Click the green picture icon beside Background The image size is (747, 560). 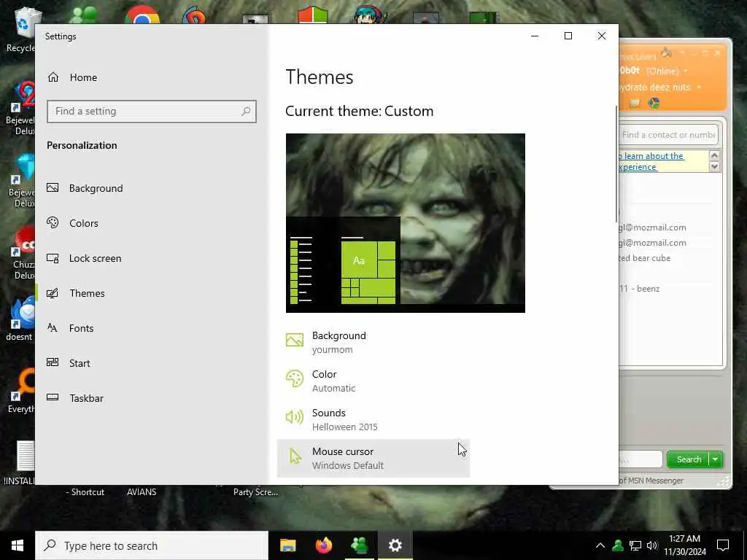pyautogui.click(x=295, y=340)
